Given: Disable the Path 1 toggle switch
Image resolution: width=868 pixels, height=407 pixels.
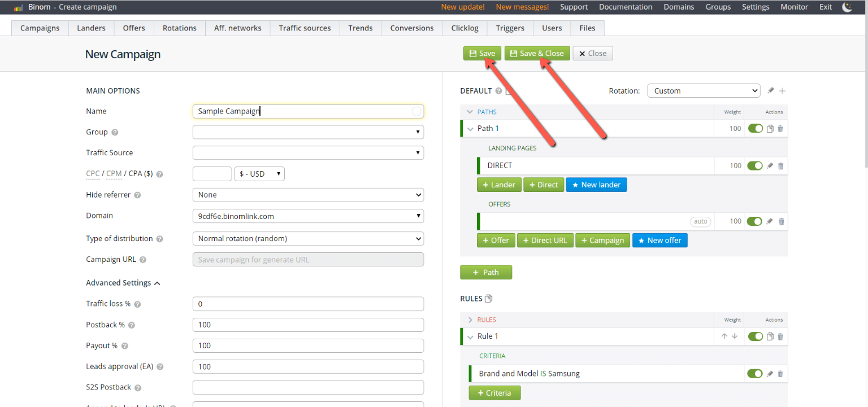Looking at the screenshot, I should 755,129.
